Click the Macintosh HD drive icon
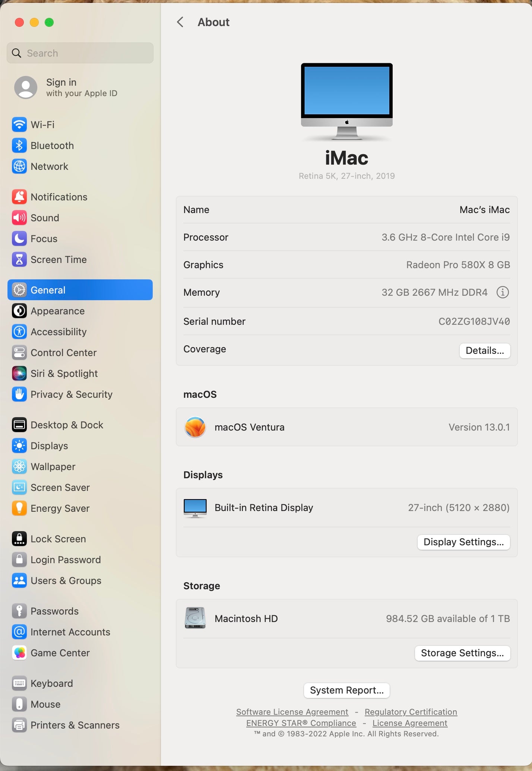 pos(195,618)
